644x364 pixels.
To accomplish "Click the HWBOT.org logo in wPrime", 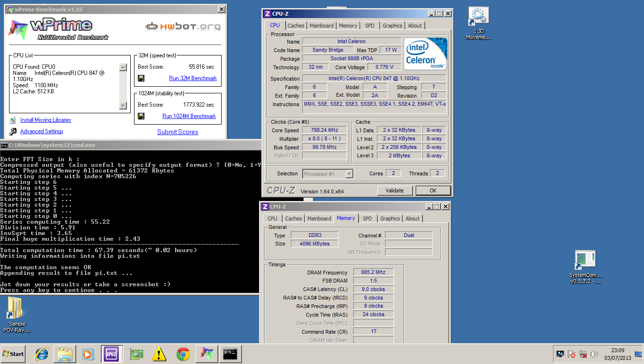I will tap(183, 26).
